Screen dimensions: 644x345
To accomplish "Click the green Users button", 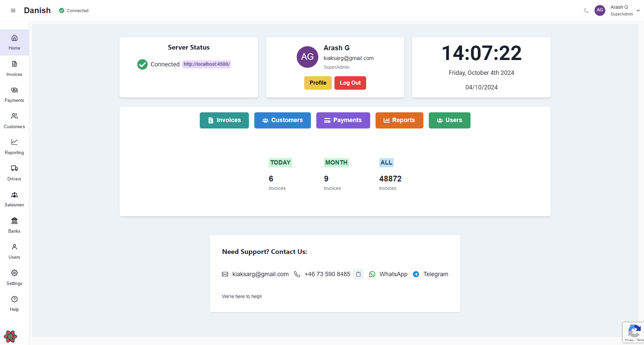I will 450,120.
